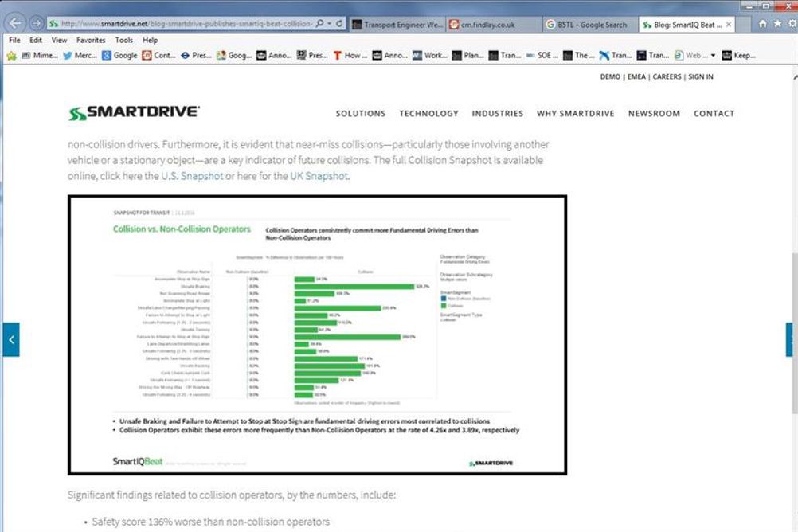Switch to cm.findlay.co.uk tab
This screenshot has height=532, width=798.
(x=494, y=25)
